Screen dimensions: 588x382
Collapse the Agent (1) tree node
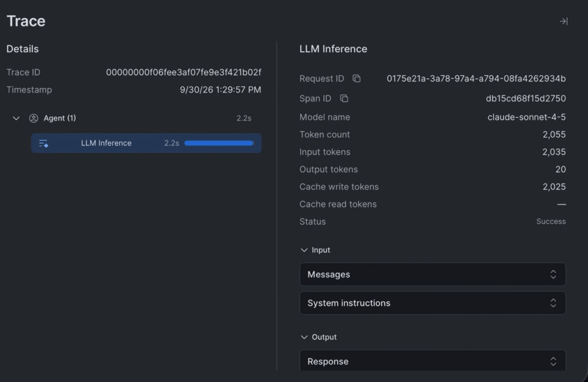[x=16, y=118]
